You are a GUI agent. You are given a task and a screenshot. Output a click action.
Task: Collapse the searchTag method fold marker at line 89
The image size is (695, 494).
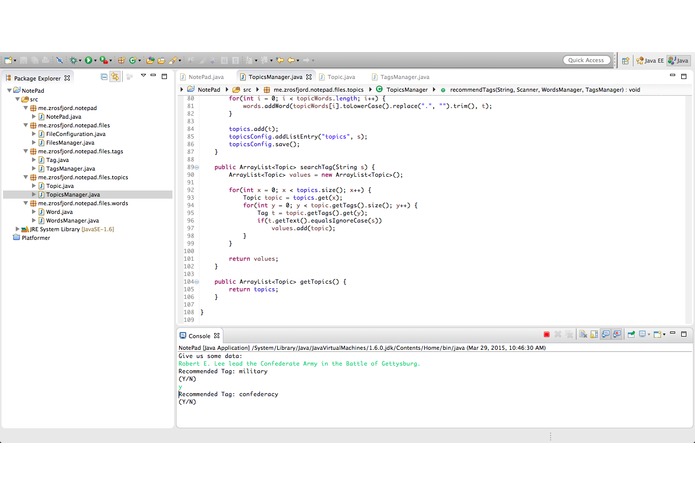197,167
